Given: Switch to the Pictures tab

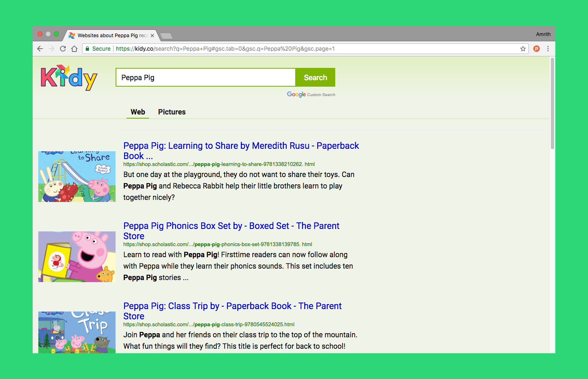Looking at the screenshot, I should coord(172,112).
